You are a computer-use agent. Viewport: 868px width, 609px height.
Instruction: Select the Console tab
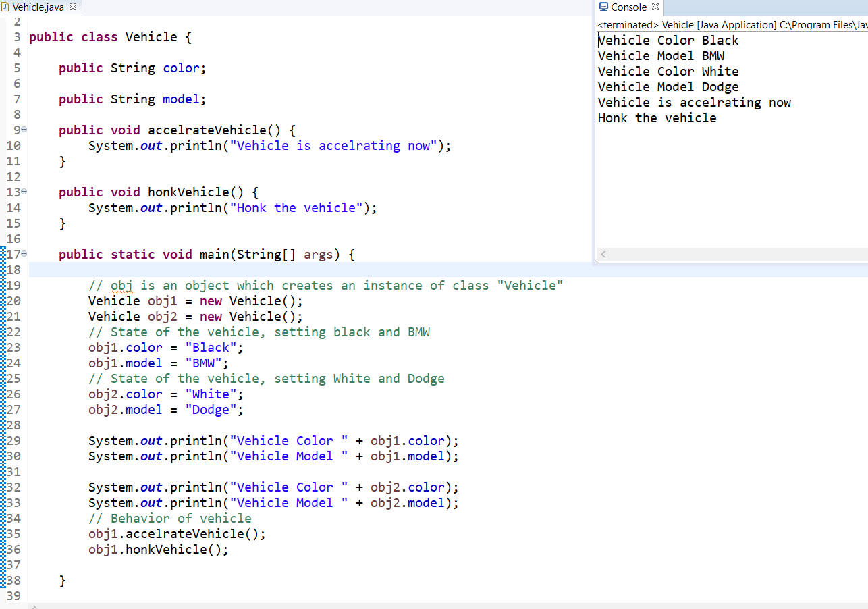(x=628, y=7)
